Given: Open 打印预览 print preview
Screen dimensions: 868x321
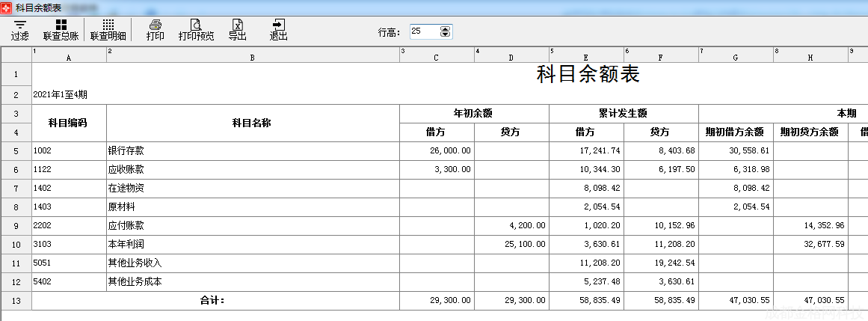Looking at the screenshot, I should pos(196,30).
